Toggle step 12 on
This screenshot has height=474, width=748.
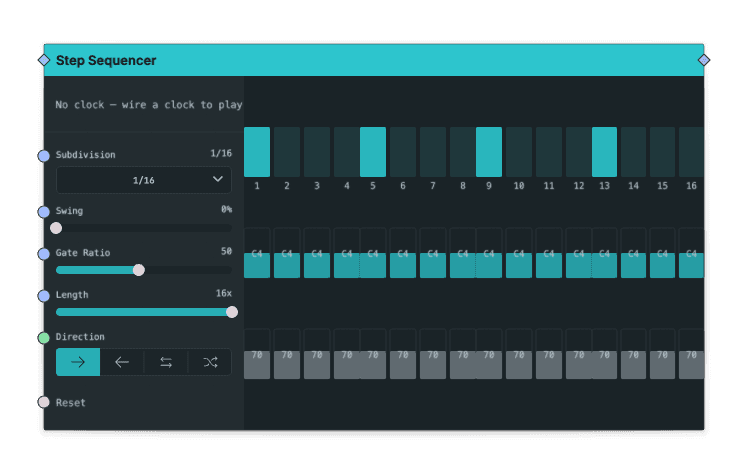click(x=579, y=152)
